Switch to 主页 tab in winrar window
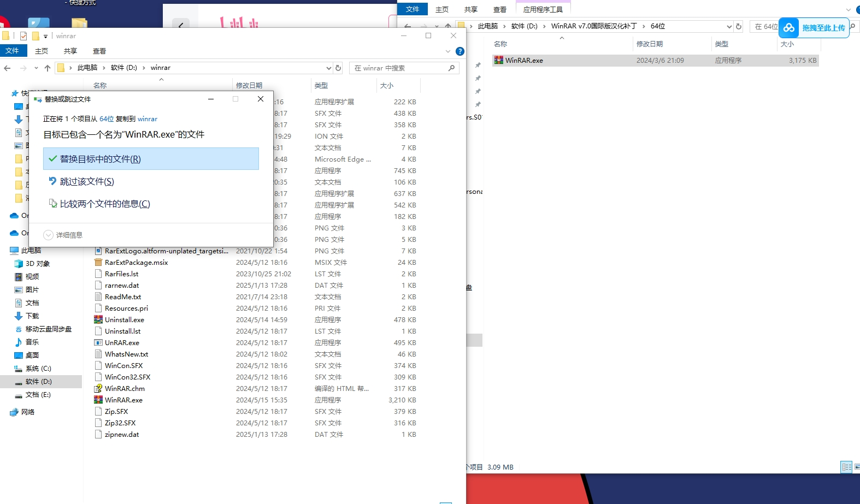This screenshot has width=860, height=504. (42, 51)
